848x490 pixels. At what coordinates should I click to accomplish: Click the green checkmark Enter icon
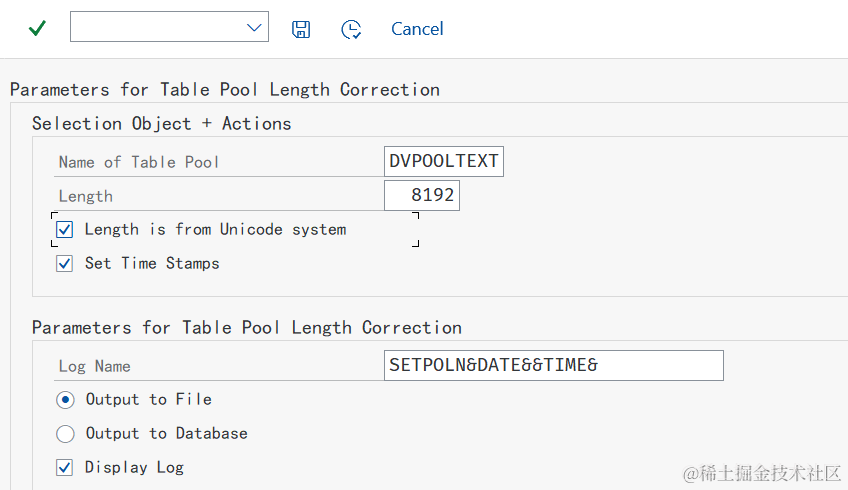click(x=37, y=28)
